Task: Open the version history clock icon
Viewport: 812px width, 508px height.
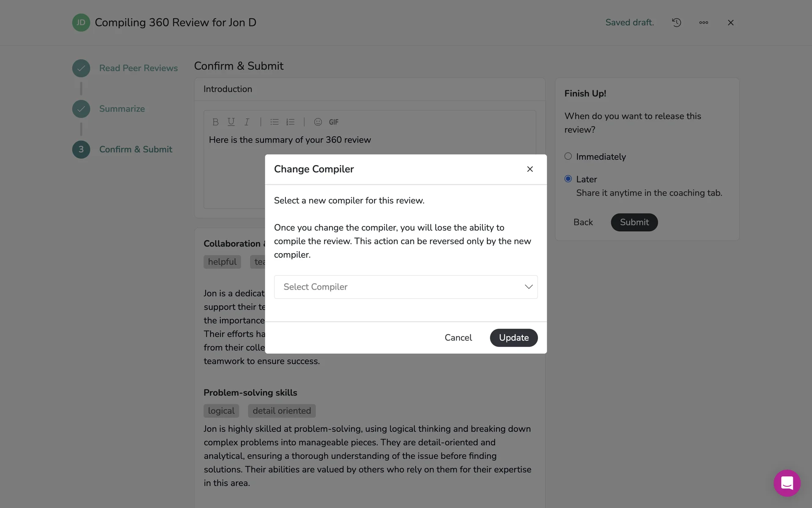Action: (x=676, y=22)
